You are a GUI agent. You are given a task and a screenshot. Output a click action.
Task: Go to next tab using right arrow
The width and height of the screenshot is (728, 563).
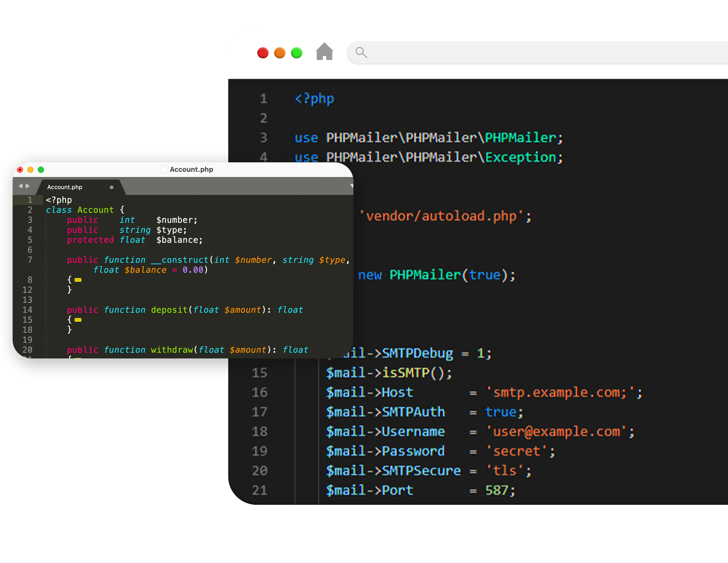(x=28, y=186)
